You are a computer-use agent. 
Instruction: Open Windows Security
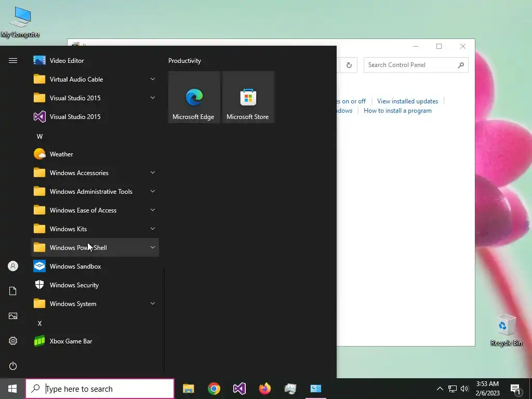coord(95,285)
